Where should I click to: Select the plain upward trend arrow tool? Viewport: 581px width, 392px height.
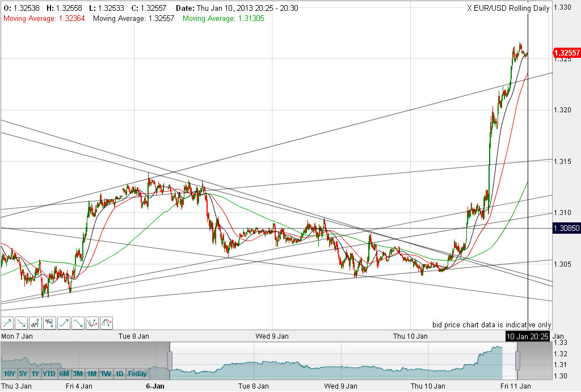(x=64, y=323)
